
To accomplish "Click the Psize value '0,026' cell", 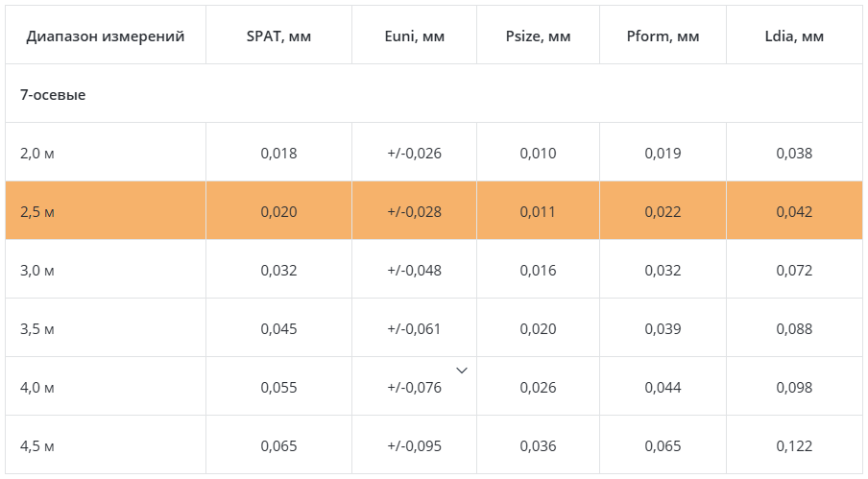I will (538, 388).
